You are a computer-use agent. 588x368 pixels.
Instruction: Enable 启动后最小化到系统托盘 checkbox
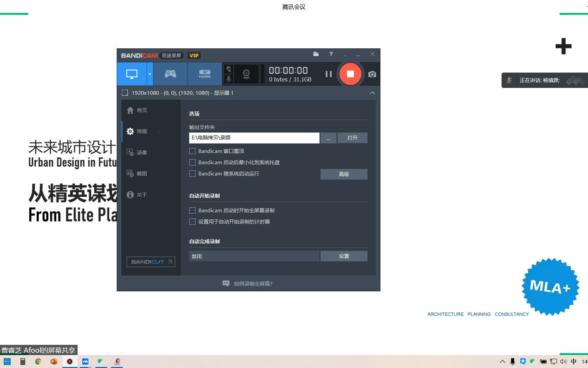coord(192,162)
